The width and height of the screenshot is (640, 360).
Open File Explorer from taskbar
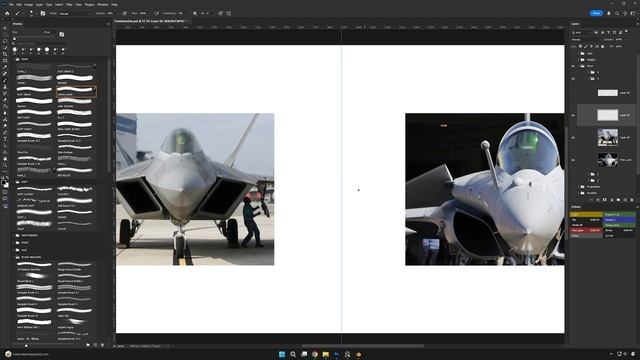pyautogui.click(x=326, y=354)
